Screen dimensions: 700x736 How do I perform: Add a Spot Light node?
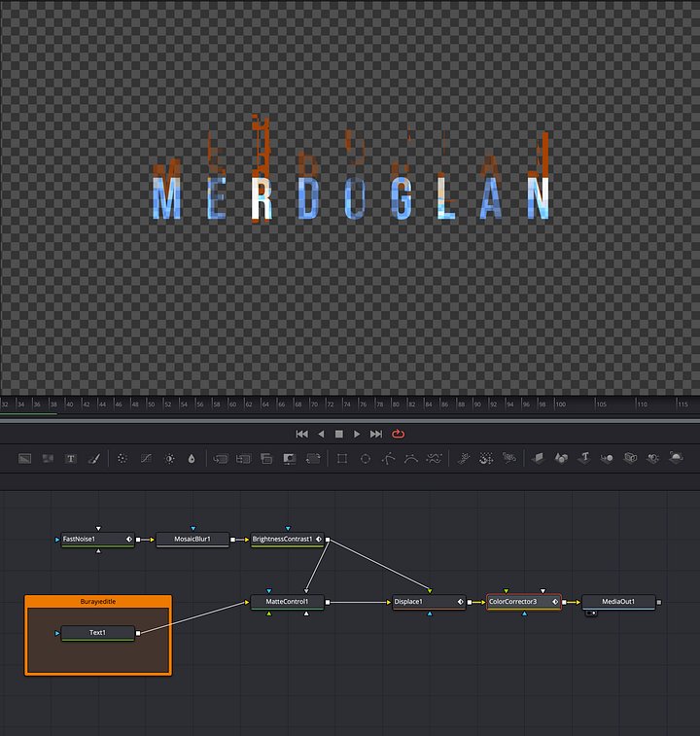click(x=653, y=458)
